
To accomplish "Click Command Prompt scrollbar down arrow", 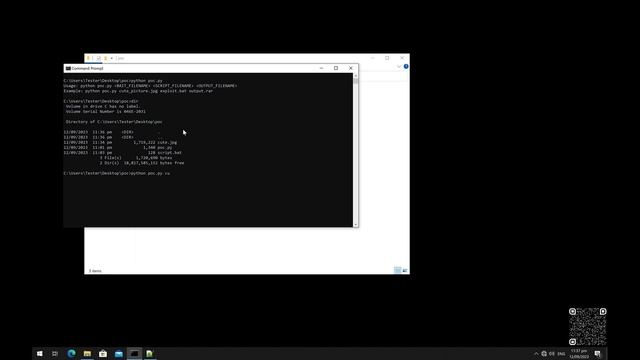I will [x=356, y=224].
